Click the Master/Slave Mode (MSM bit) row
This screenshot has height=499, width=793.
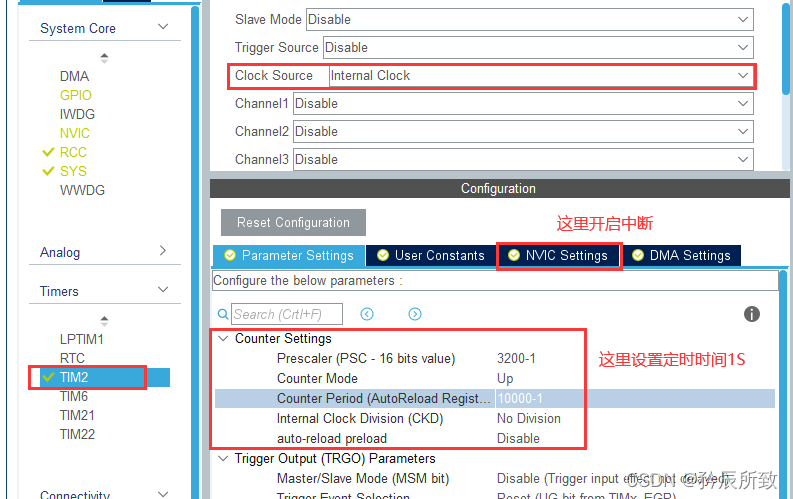point(495,478)
